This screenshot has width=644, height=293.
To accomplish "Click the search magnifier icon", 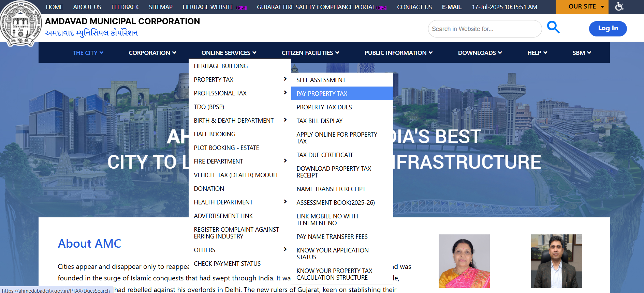I will [x=553, y=27].
